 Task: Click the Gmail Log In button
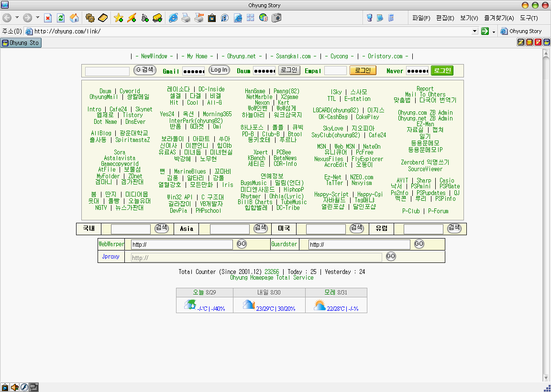219,70
